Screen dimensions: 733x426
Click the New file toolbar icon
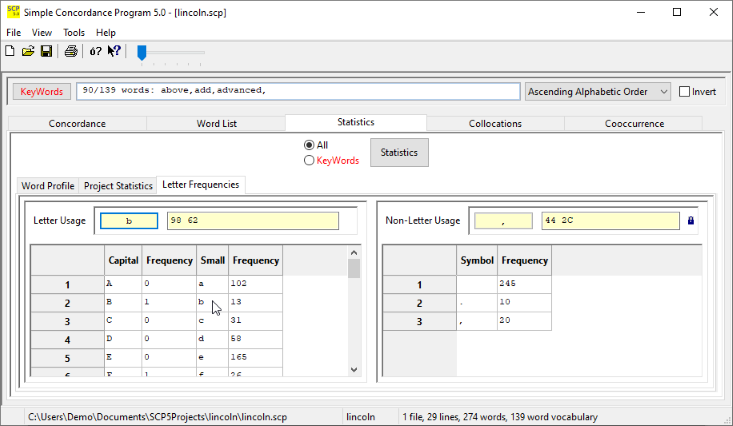click(10, 51)
